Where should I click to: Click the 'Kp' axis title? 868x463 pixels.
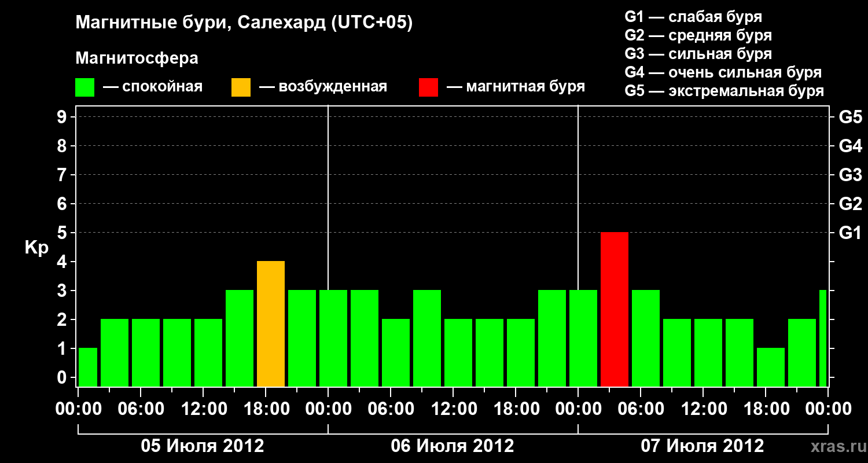(36, 248)
